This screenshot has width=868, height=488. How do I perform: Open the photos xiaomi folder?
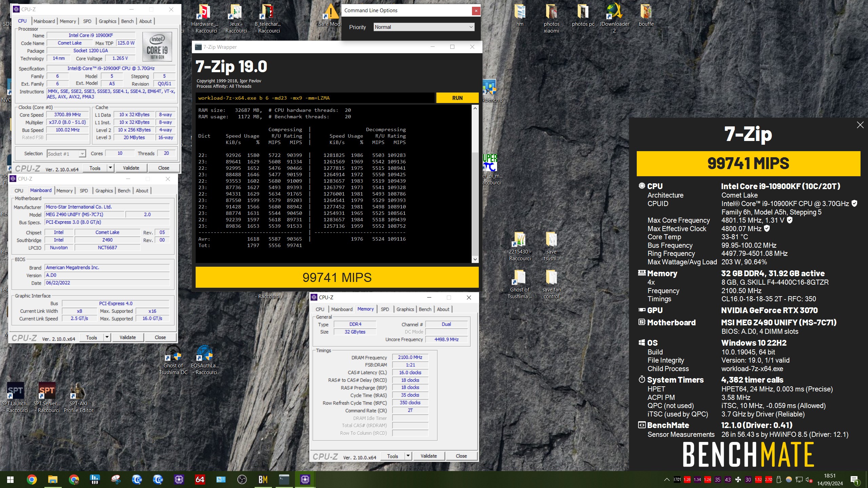(551, 19)
